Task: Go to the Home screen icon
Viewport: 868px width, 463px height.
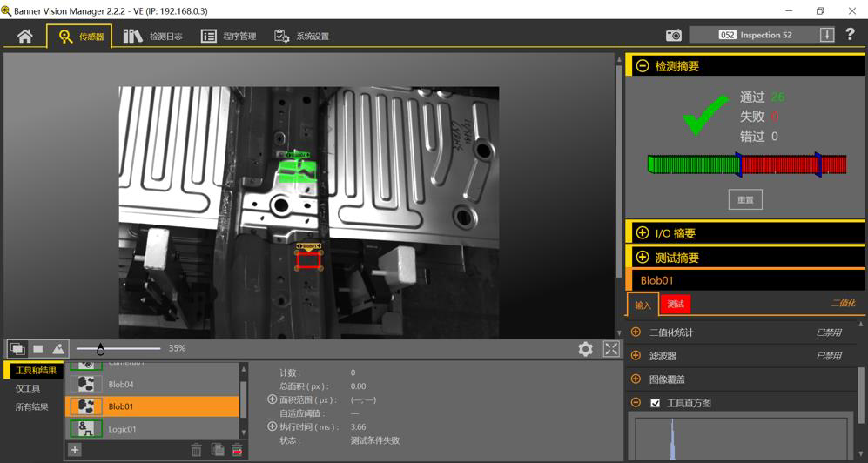Action: pos(24,36)
